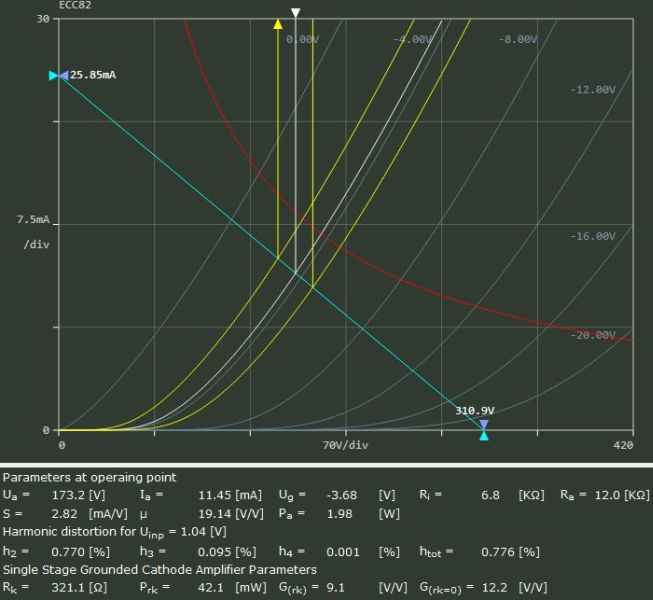Click the purple triangle below 310.9V
Screen dimensions: 653x600
(x=484, y=423)
